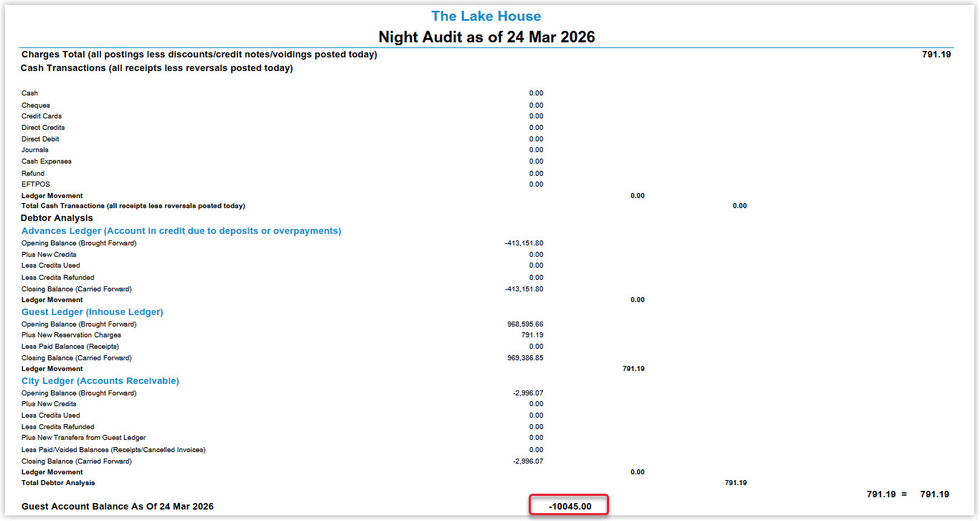The width and height of the screenshot is (980, 521).
Task: Click the "EFTPOS" row label
Action: [36, 184]
